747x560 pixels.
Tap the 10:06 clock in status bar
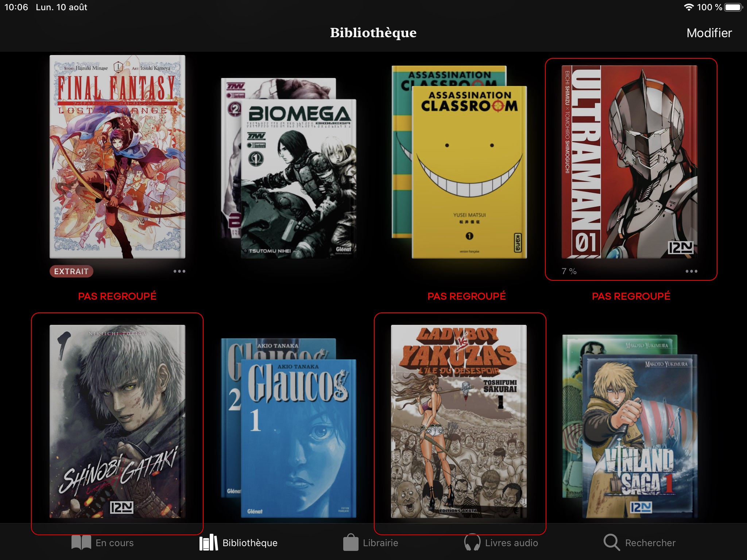[16, 7]
